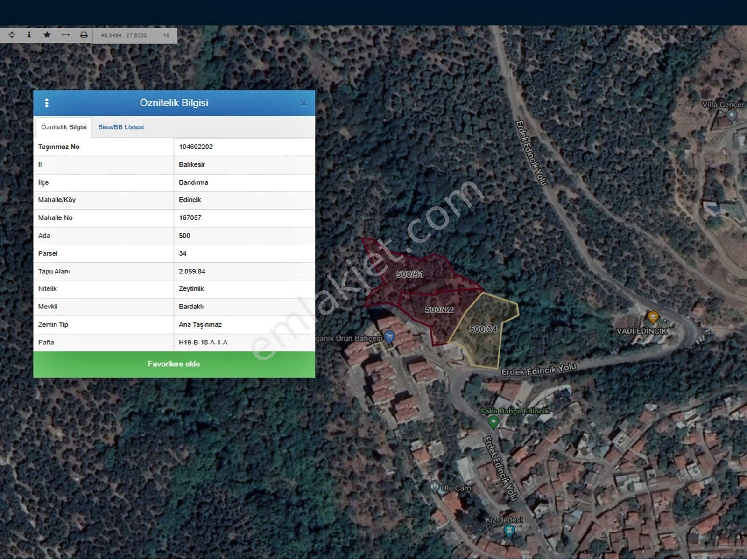
Task: Click the Tapu Alanı value 2.059,84
Action: [192, 271]
